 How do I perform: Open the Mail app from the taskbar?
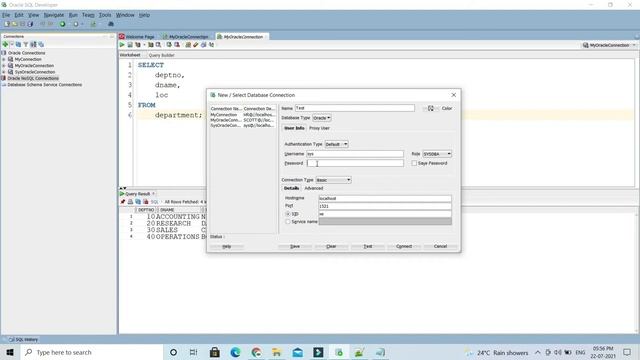pyautogui.click(x=298, y=352)
